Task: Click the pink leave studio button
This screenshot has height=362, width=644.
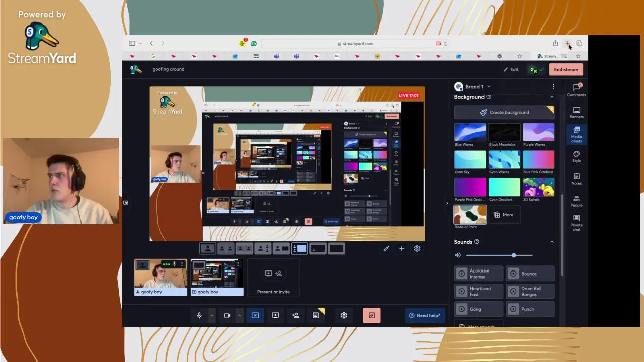Action: [371, 315]
